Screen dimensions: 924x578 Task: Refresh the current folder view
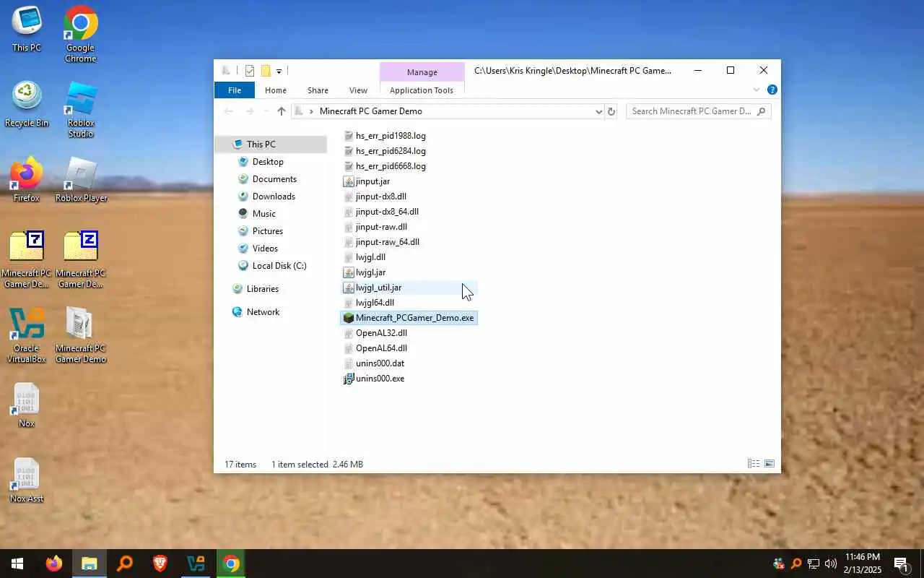(x=611, y=111)
